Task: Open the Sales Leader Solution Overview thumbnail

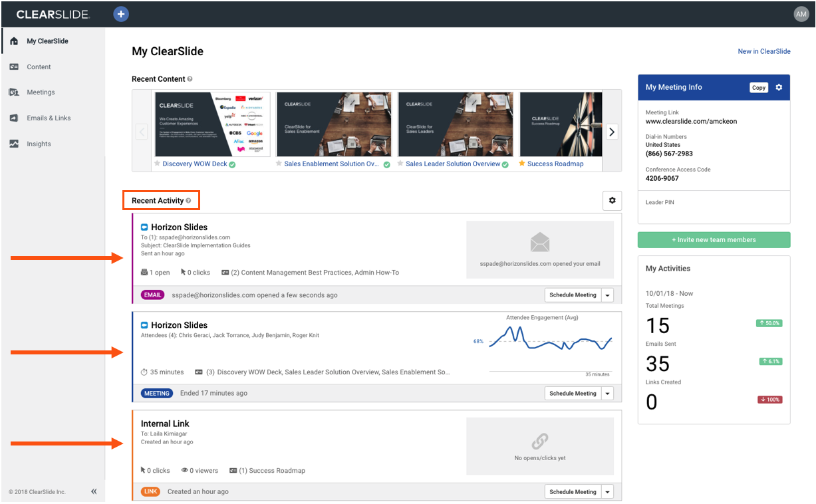Action: pos(455,124)
